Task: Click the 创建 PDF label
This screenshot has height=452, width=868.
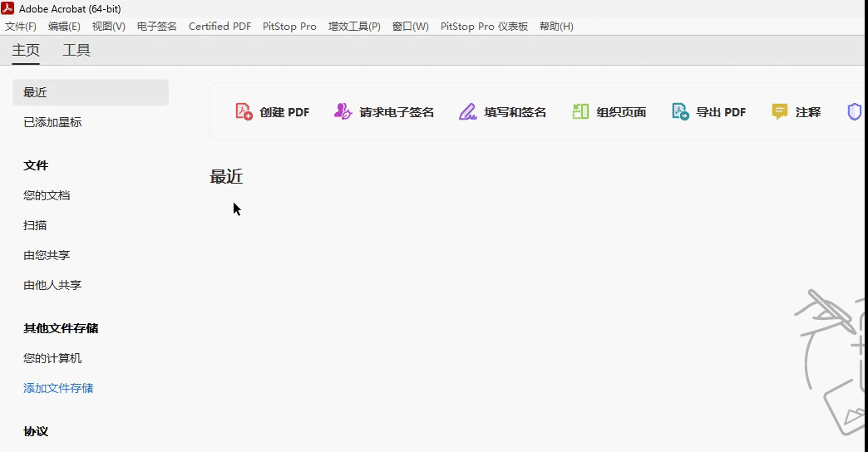Action: coord(284,112)
